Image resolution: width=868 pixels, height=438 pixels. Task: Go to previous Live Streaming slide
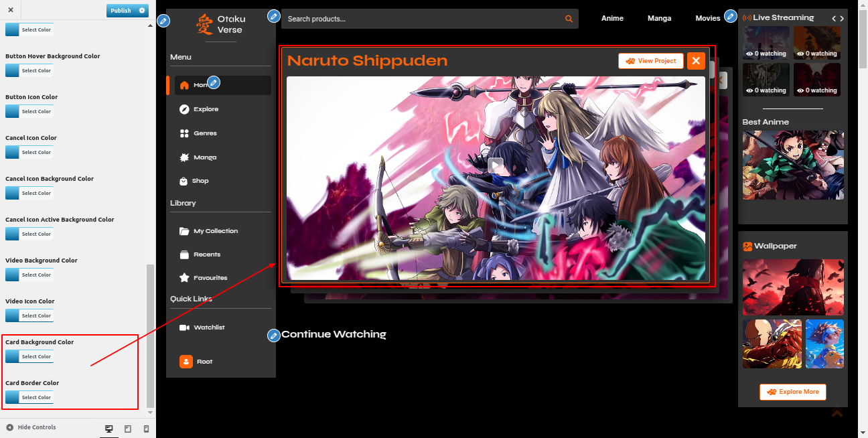[833, 19]
